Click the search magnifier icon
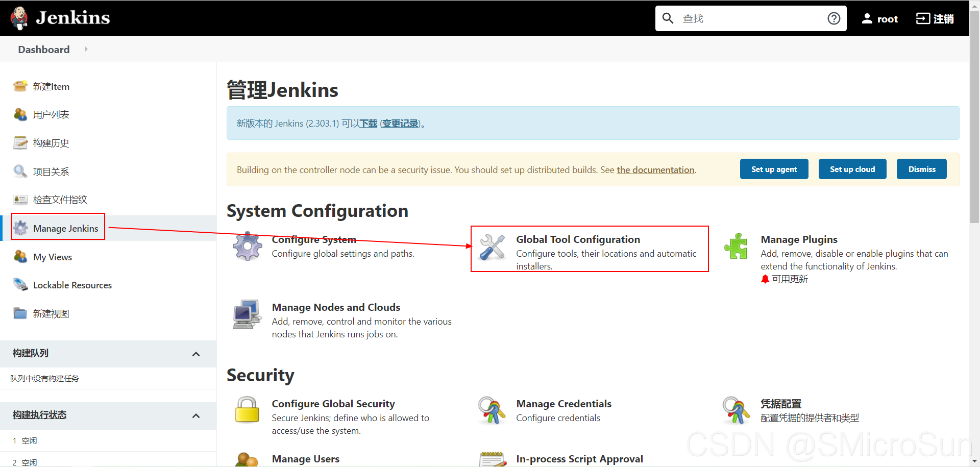Screen dimensions: 980x467 [x=668, y=18]
